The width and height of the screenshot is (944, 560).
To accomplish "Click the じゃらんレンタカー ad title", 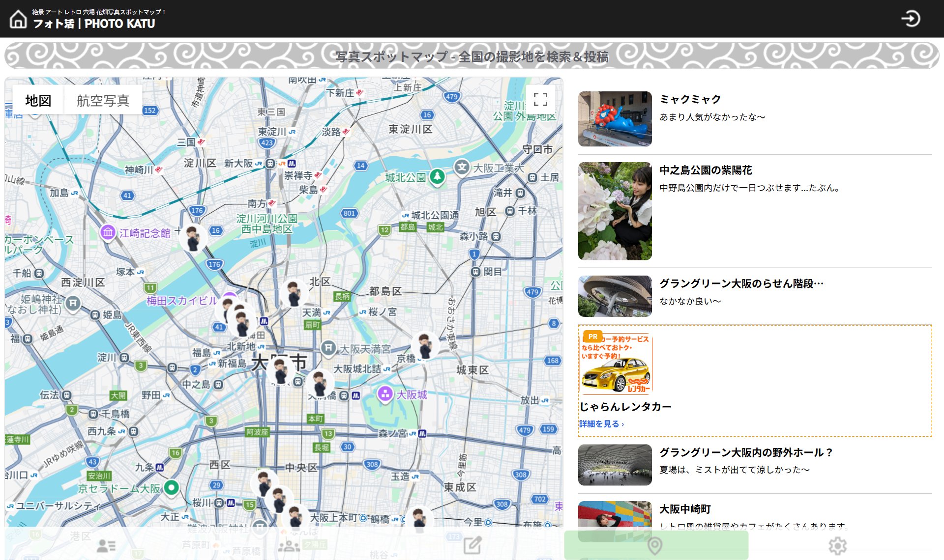I will pos(625,406).
